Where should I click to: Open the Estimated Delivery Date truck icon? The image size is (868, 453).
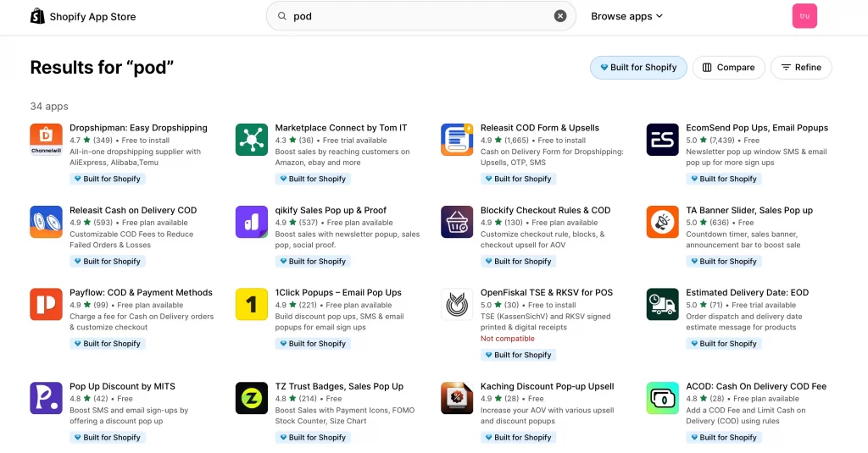[x=662, y=304]
